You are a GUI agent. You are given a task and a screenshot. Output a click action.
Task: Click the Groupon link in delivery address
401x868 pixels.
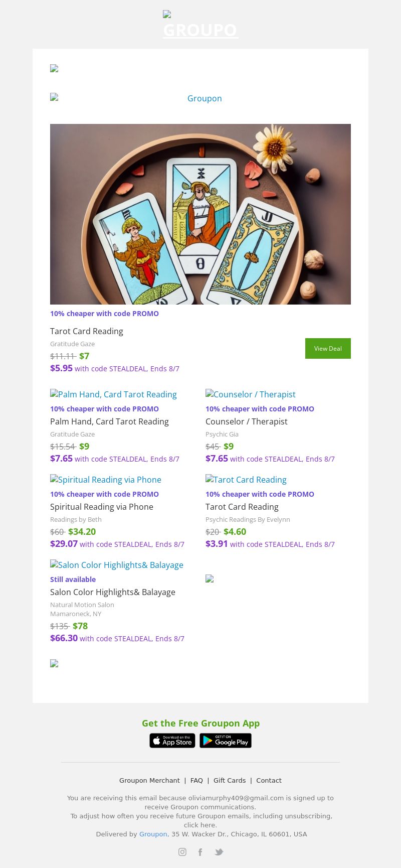[153, 834]
